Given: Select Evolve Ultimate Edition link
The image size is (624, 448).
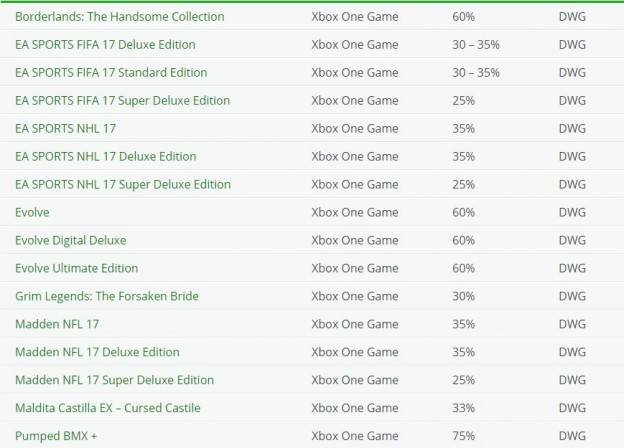Looking at the screenshot, I should pos(76,268).
